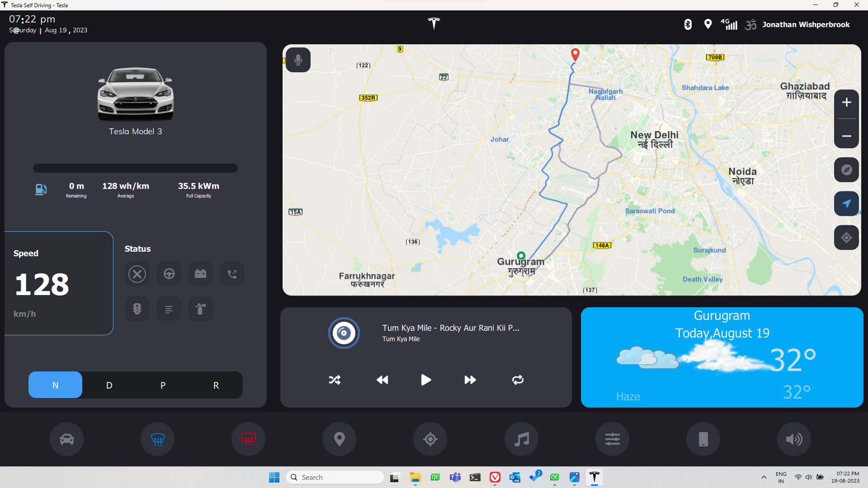Image resolution: width=868 pixels, height=488 pixels.
Task: Toggle the phone/mobile icon
Action: (702, 439)
